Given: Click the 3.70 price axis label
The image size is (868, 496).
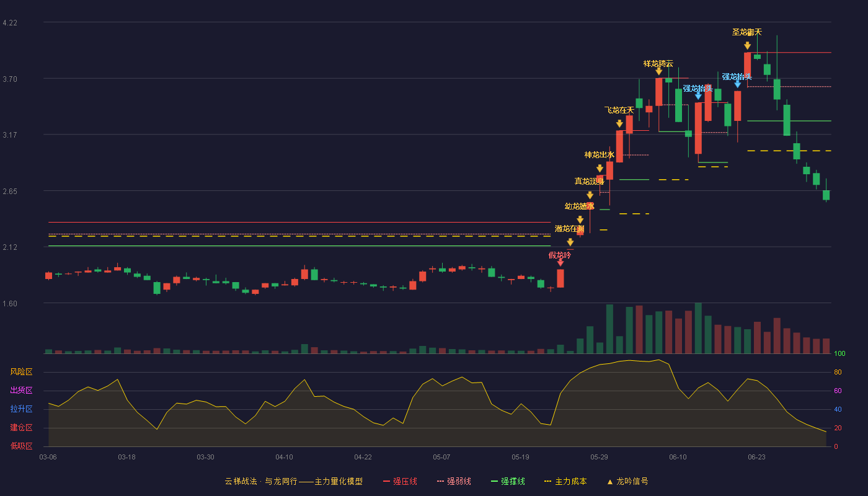Looking at the screenshot, I should (10, 79).
